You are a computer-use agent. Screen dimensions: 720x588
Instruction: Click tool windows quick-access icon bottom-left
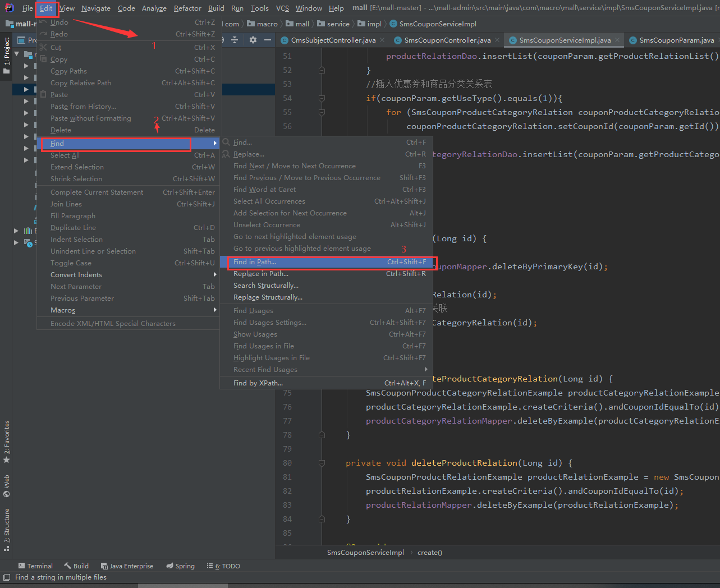point(7,577)
